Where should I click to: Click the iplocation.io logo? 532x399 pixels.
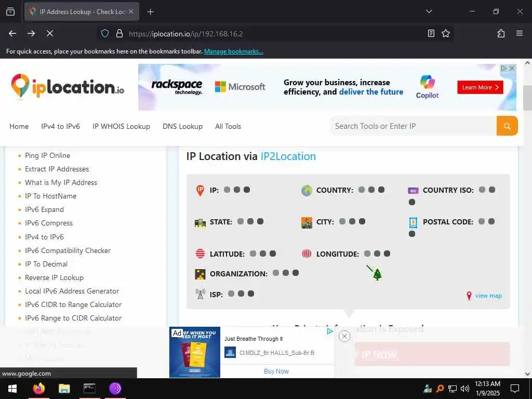[68, 87]
